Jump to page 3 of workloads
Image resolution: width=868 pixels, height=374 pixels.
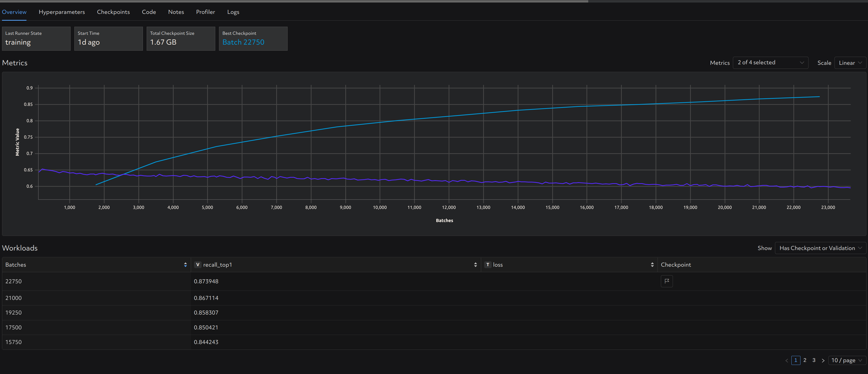[x=814, y=360]
